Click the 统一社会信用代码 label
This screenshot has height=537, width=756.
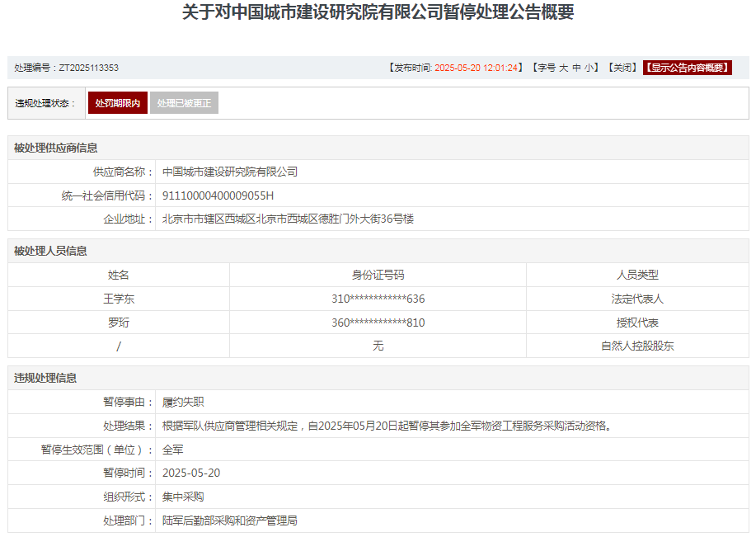(x=107, y=195)
